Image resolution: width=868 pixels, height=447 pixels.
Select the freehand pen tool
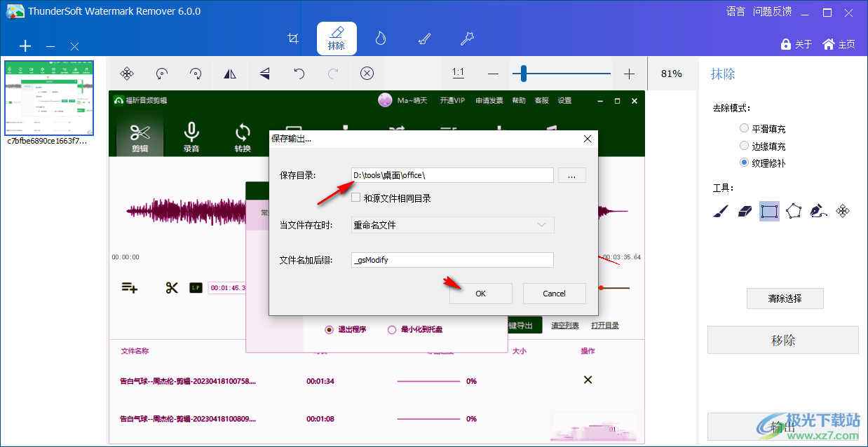818,210
